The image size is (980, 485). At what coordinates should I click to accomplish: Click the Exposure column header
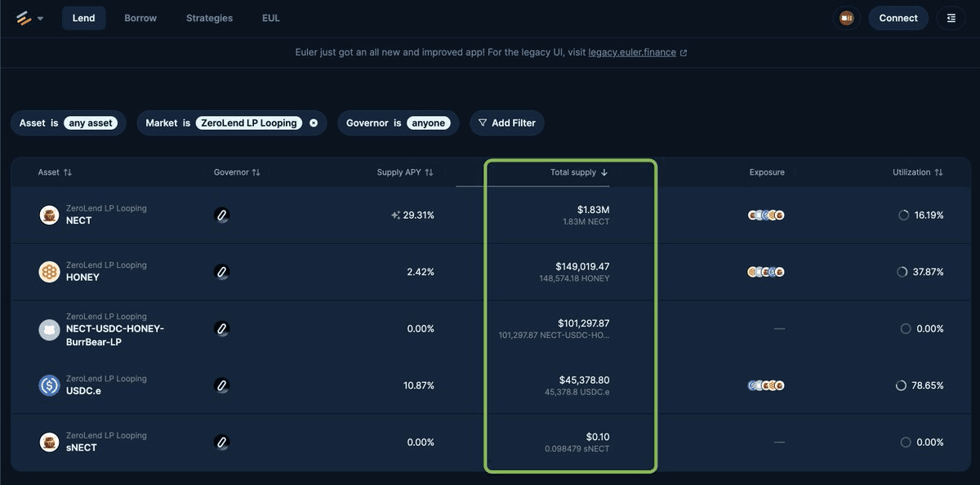pos(767,172)
